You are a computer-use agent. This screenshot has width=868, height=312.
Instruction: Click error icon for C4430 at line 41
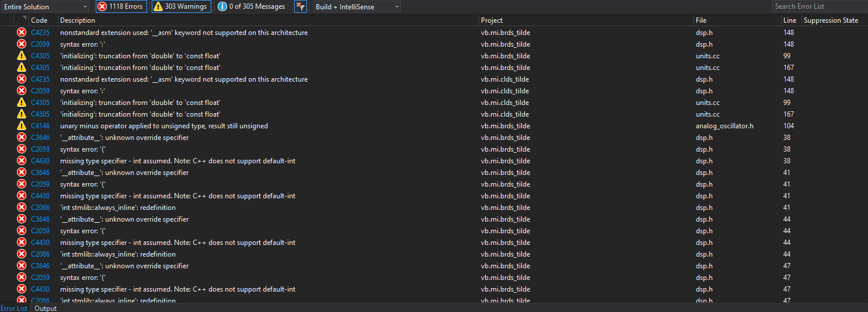22,196
